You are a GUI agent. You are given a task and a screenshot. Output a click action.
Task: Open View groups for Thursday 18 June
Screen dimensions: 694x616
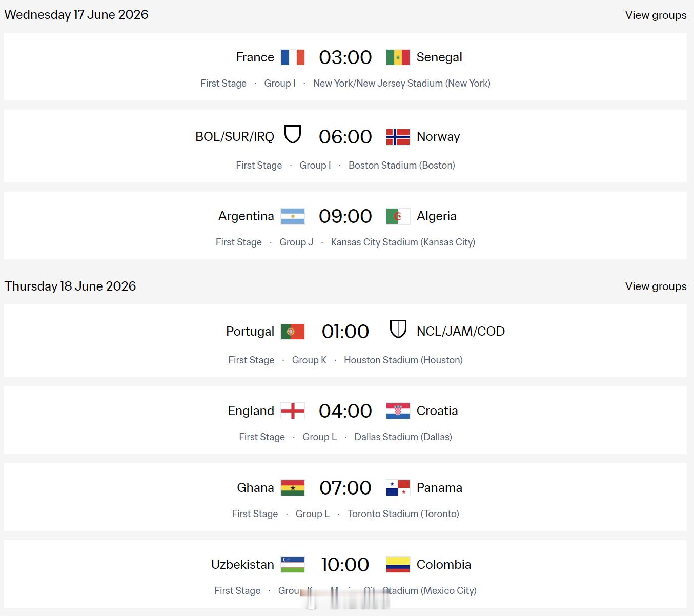point(656,286)
